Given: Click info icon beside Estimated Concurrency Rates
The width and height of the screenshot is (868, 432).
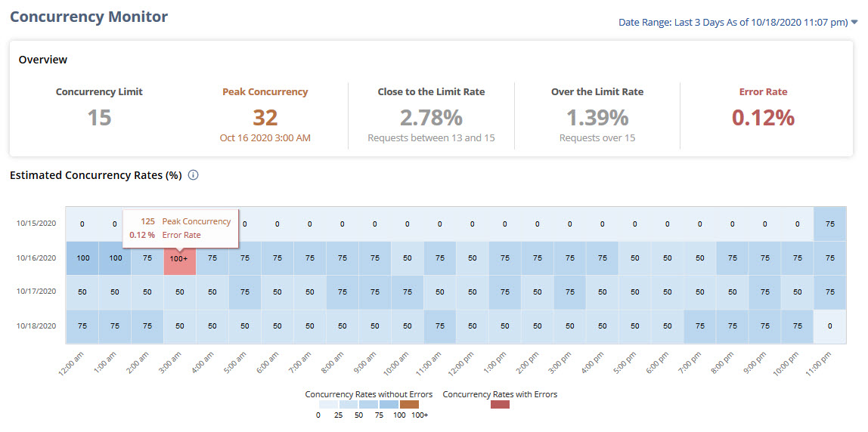Looking at the screenshot, I should click(194, 175).
